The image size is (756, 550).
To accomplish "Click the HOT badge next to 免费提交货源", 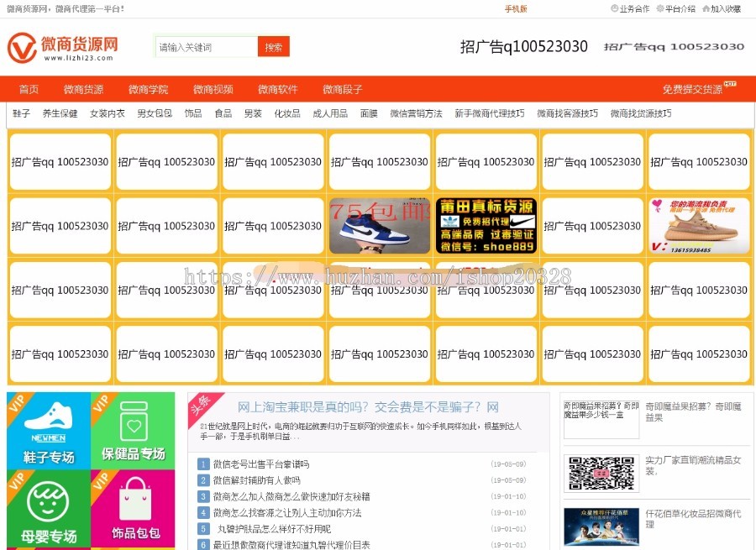I will (x=731, y=83).
